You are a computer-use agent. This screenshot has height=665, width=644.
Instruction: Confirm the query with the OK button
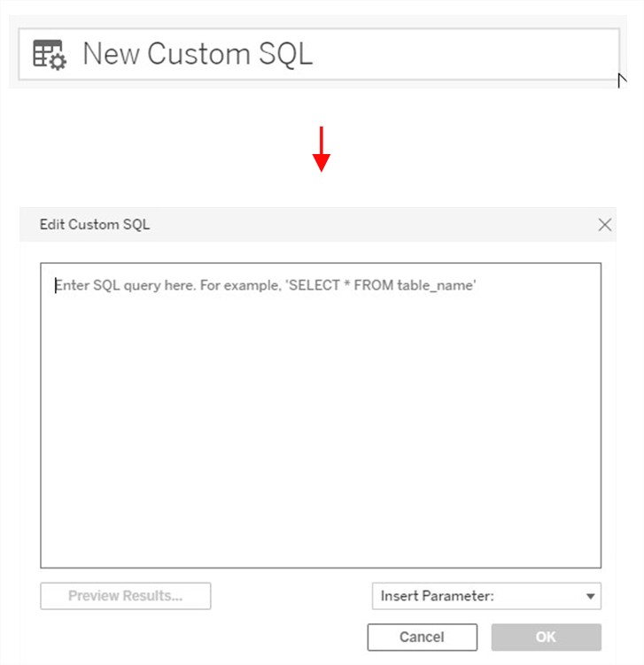[546, 637]
